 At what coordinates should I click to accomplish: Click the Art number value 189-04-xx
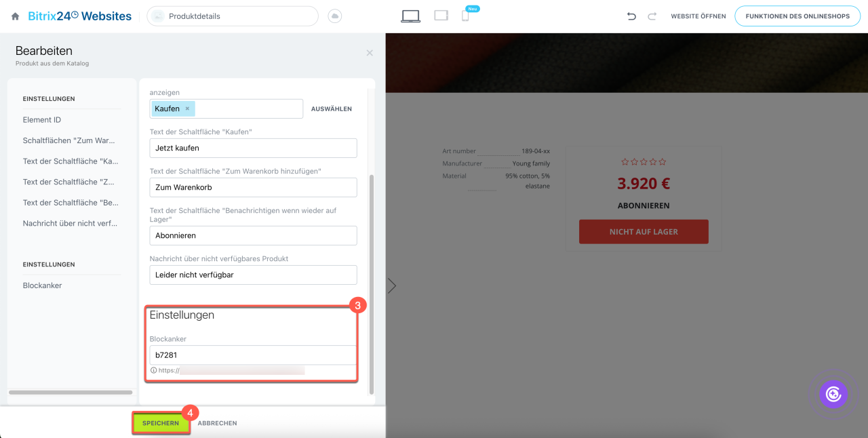536,151
